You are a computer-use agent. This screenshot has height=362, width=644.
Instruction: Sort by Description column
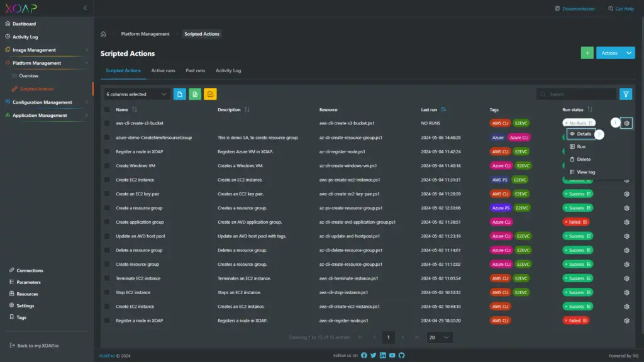coord(247,109)
